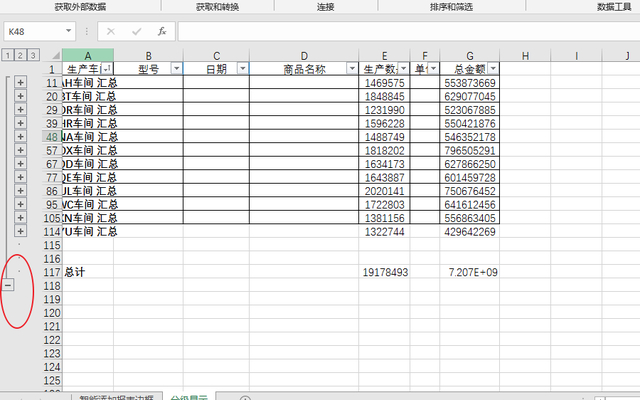
Task: Click the 连接 ribbon group label
Action: tap(326, 7)
